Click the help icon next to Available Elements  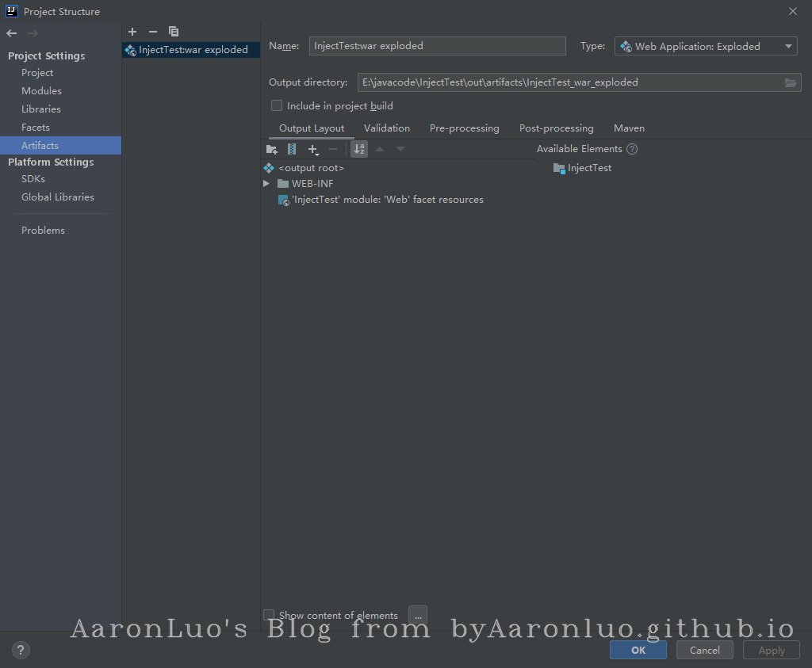tap(632, 149)
